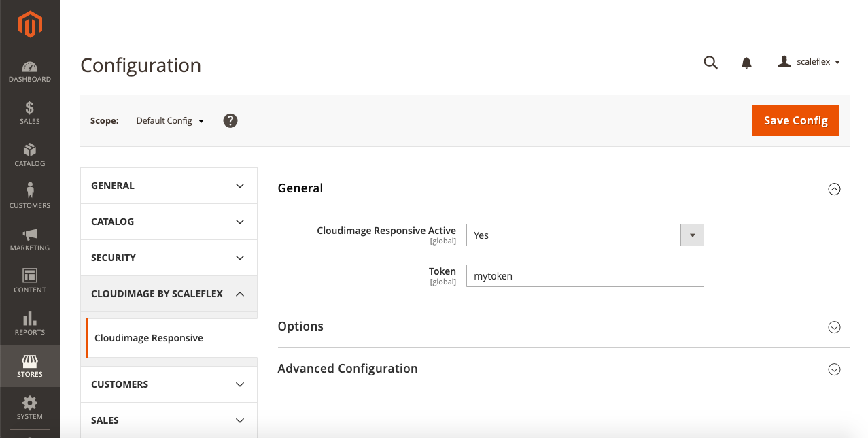
Task: Open the Reports sidebar menu
Action: pyautogui.click(x=30, y=324)
